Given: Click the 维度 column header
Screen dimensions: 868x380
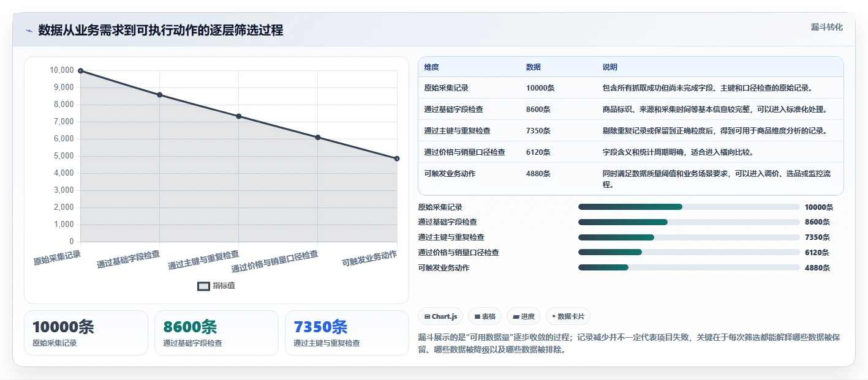Looking at the screenshot, I should (x=431, y=67).
